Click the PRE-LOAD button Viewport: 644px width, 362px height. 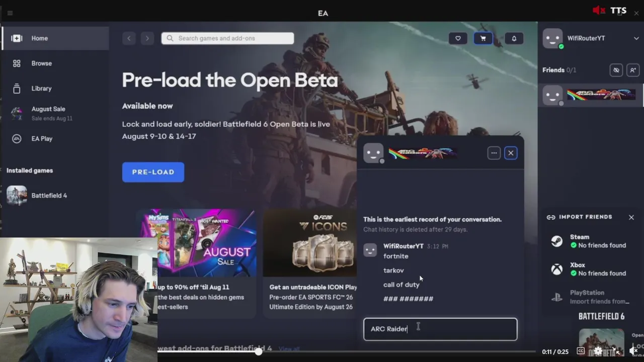pyautogui.click(x=153, y=172)
